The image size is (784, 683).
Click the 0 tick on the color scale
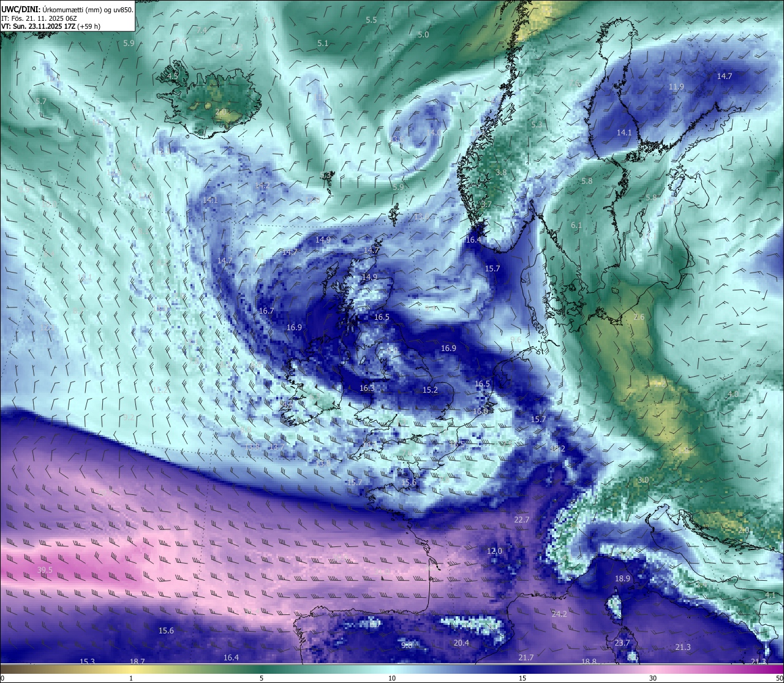[2, 678]
